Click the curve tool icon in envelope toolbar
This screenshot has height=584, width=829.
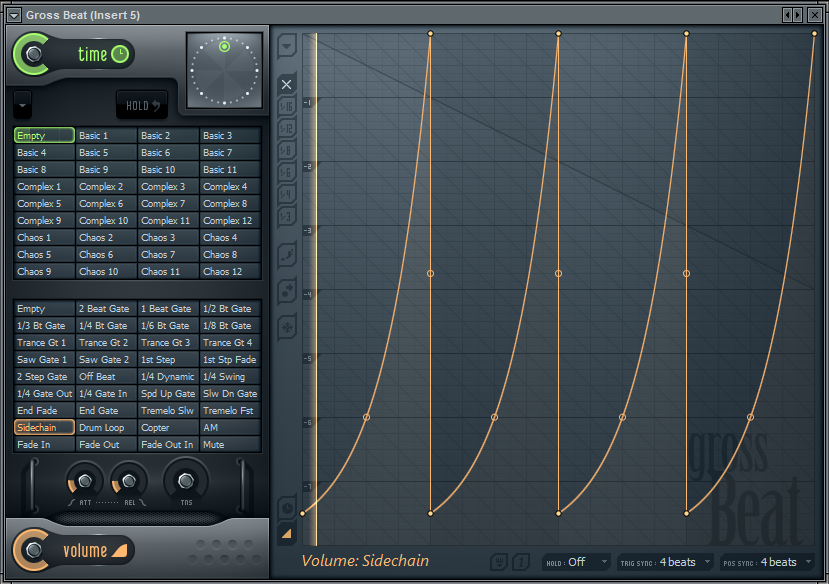pyautogui.click(x=287, y=254)
